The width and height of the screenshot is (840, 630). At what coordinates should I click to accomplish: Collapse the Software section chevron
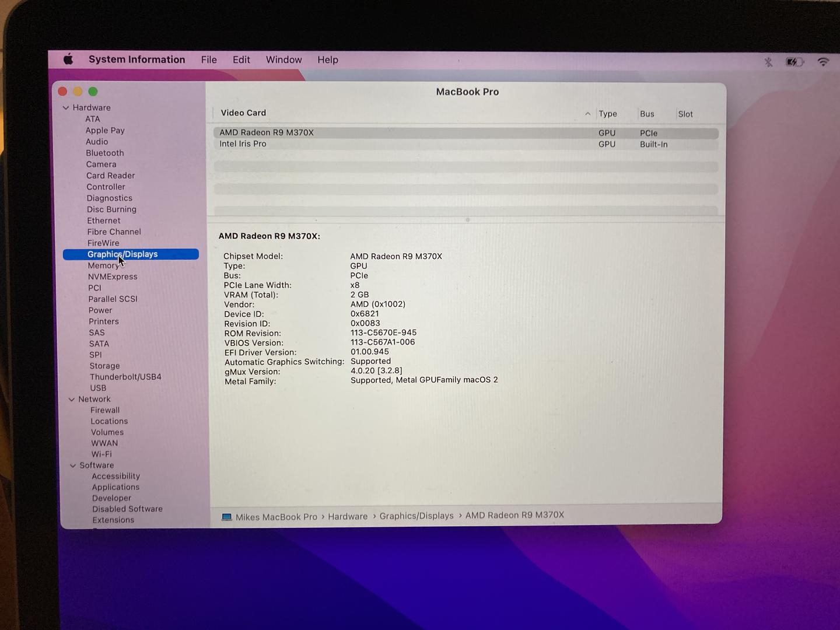[73, 466]
